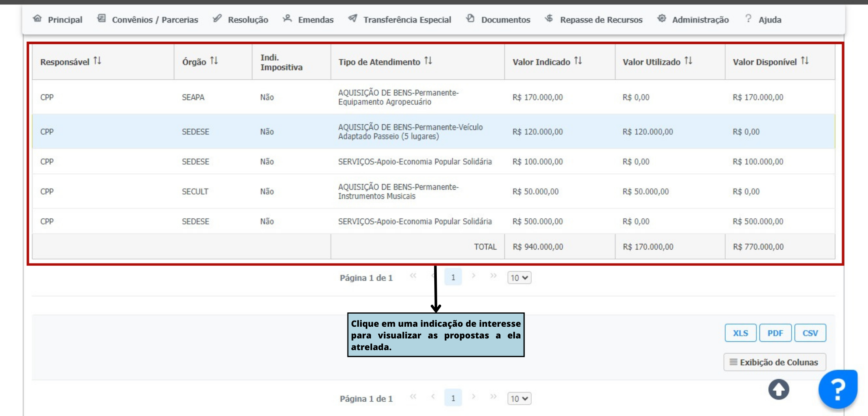
Task: Open the Transferência Especial menu
Action: pyautogui.click(x=400, y=19)
